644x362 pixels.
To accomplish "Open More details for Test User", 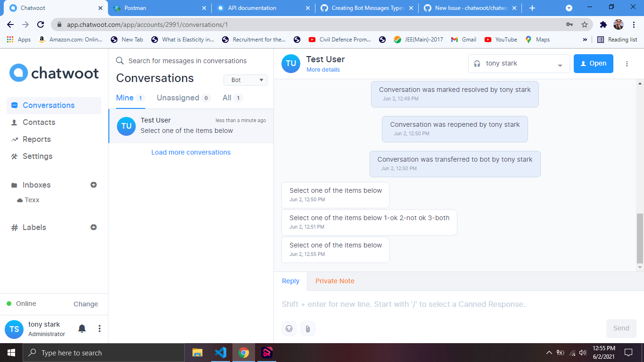I will click(x=323, y=69).
